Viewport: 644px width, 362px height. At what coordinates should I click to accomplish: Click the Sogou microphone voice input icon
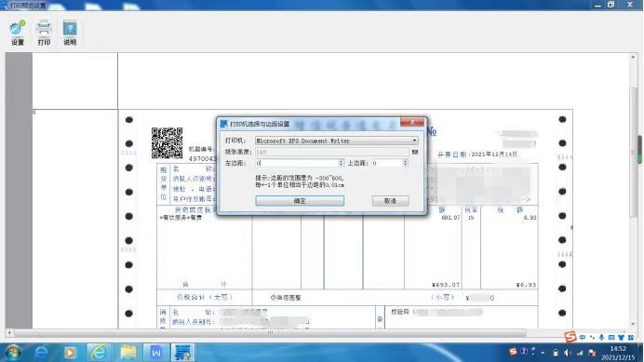tap(601, 338)
